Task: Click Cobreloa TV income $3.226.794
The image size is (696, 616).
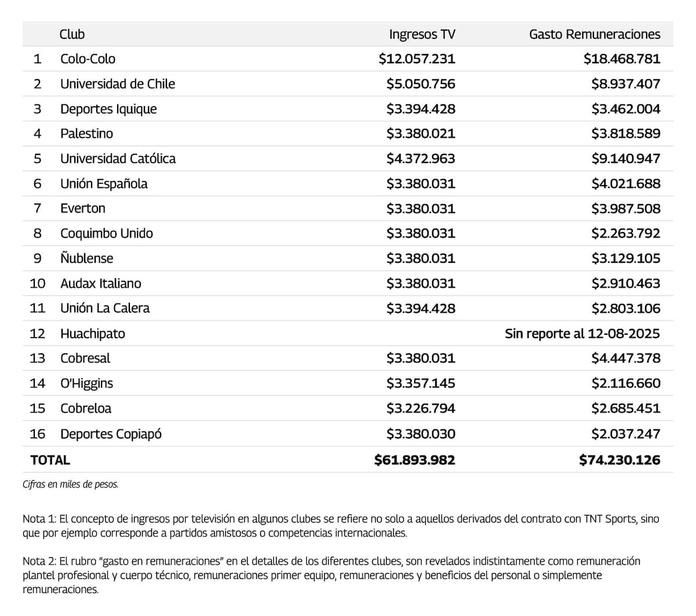Action: click(421, 408)
